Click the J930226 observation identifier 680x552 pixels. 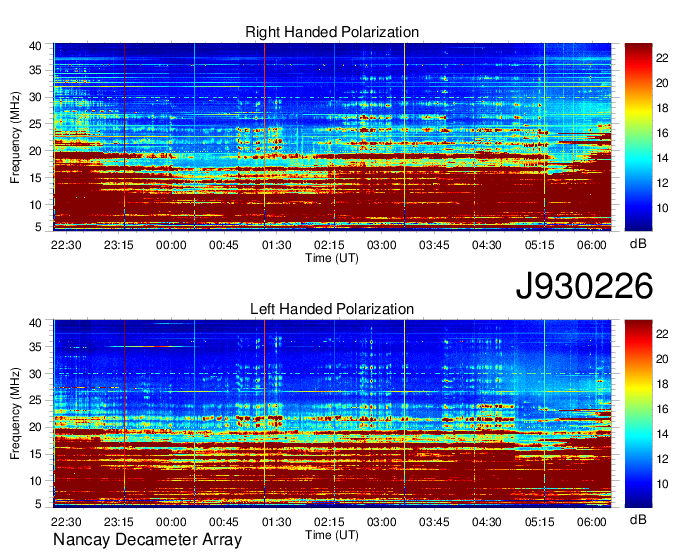pos(584,286)
